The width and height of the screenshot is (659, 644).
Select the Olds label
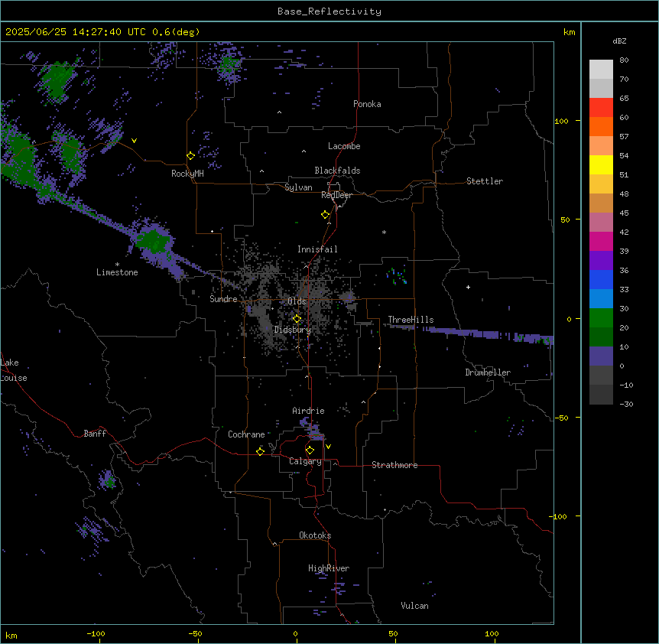click(x=297, y=301)
